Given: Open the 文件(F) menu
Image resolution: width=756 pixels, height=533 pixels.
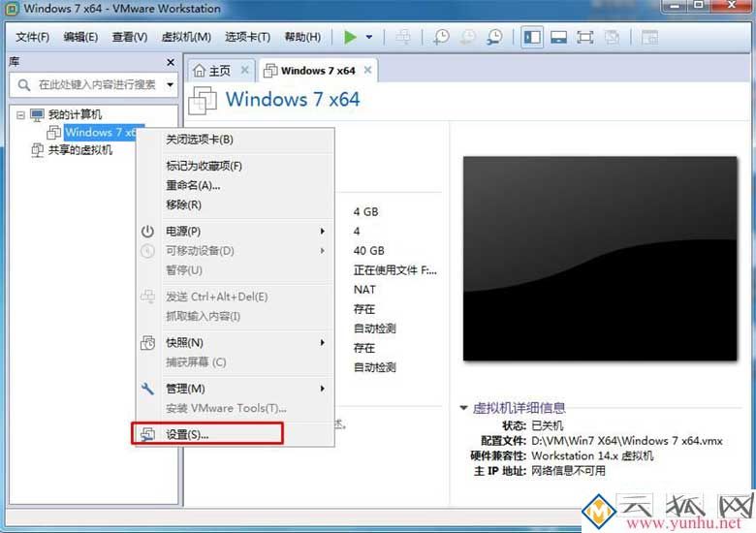Looking at the screenshot, I should (x=32, y=37).
